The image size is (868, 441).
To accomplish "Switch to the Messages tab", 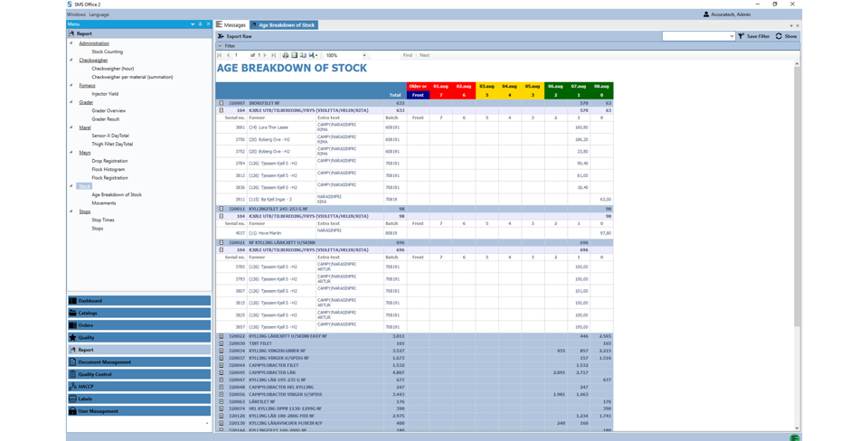I will point(231,25).
